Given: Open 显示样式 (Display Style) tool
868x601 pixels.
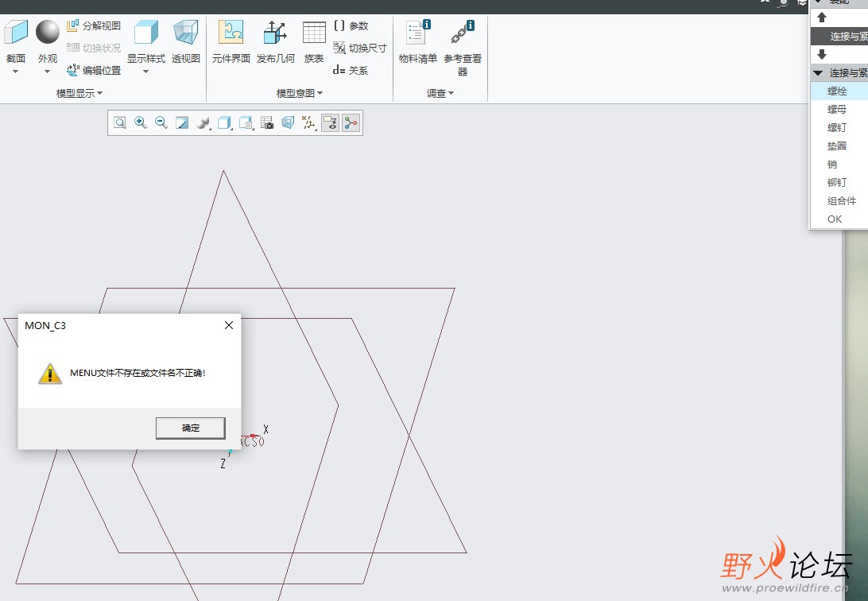Looking at the screenshot, I should pos(146,41).
